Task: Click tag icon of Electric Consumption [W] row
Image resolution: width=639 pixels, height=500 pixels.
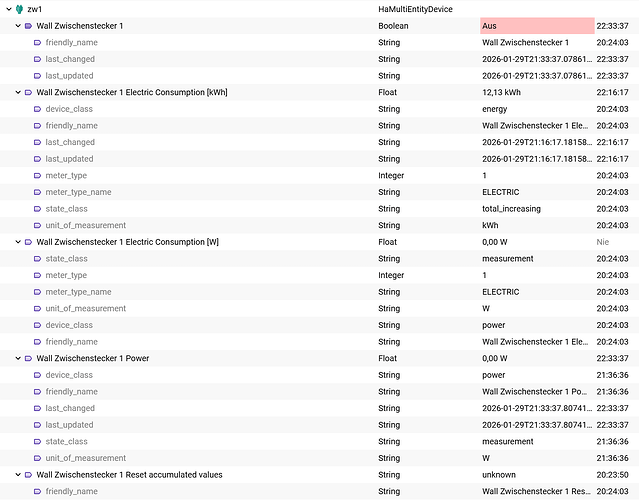Action: click(x=28, y=242)
